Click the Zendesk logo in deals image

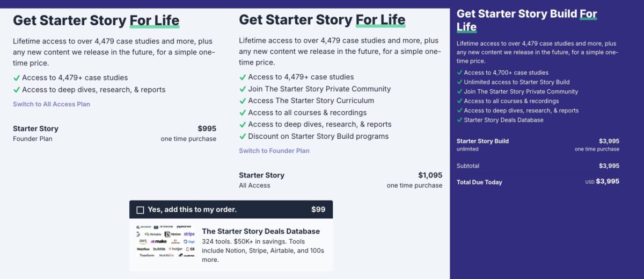(x=144, y=227)
